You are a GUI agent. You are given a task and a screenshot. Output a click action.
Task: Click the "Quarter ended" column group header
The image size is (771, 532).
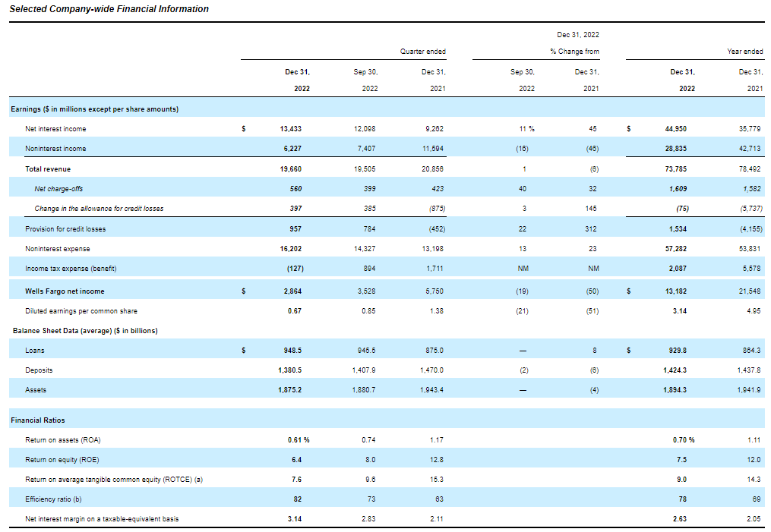423,51
